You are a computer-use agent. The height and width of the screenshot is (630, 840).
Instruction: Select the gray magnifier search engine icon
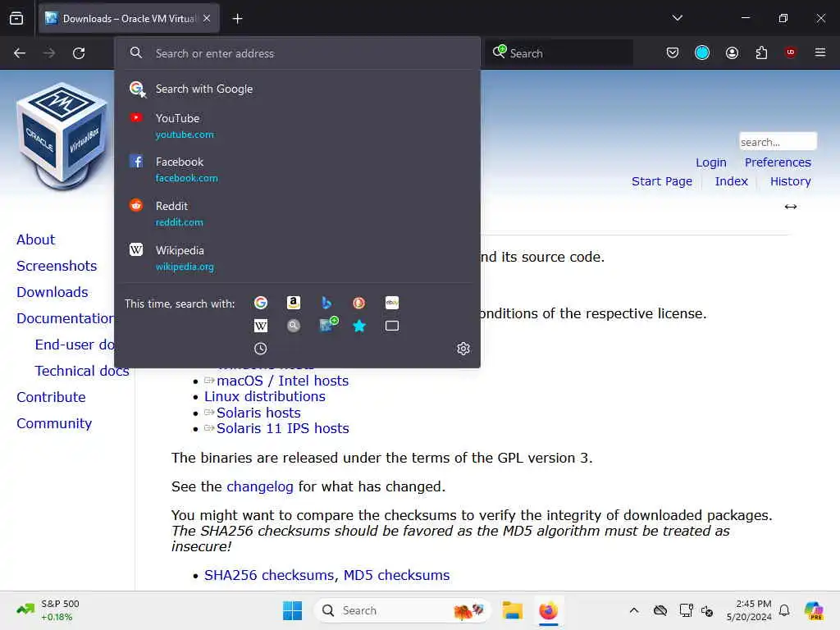pyautogui.click(x=293, y=326)
